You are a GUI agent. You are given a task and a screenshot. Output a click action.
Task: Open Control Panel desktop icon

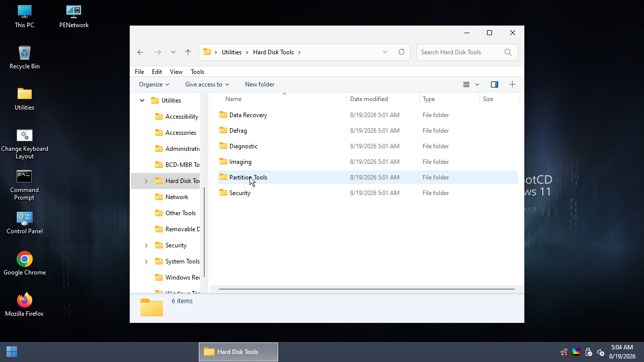point(24,223)
